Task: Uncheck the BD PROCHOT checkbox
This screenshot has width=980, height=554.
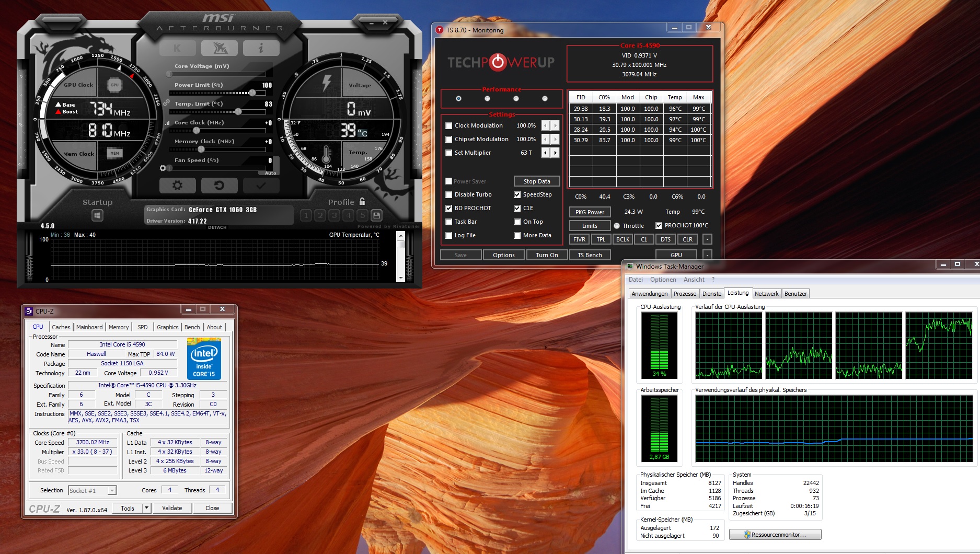Action: 449,208
